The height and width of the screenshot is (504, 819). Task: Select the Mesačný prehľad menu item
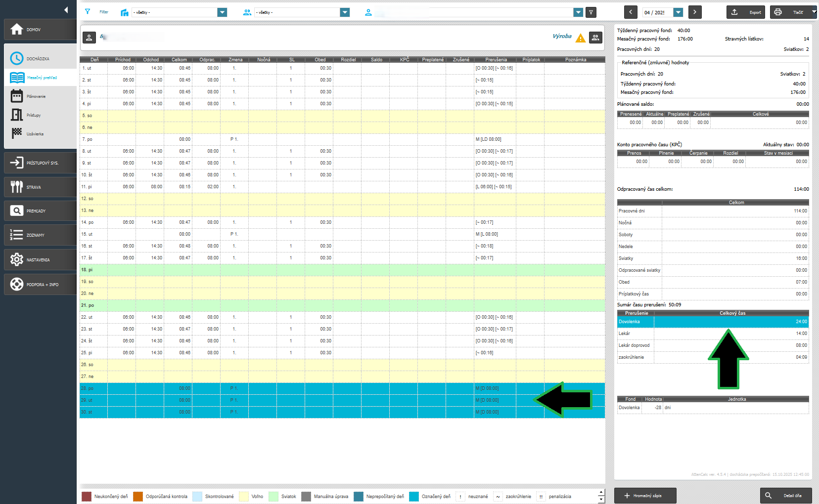(x=42, y=78)
